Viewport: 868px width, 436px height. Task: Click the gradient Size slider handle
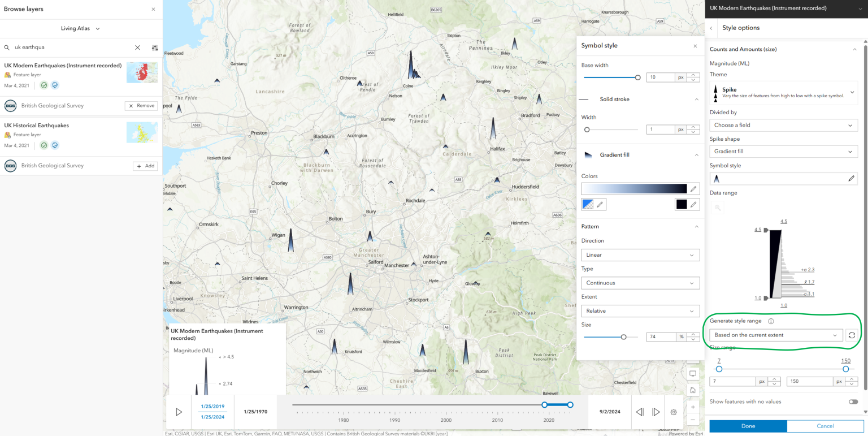tap(623, 337)
